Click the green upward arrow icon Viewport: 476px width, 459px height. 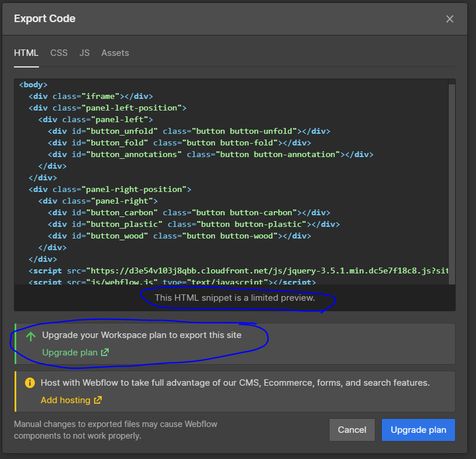(x=31, y=336)
